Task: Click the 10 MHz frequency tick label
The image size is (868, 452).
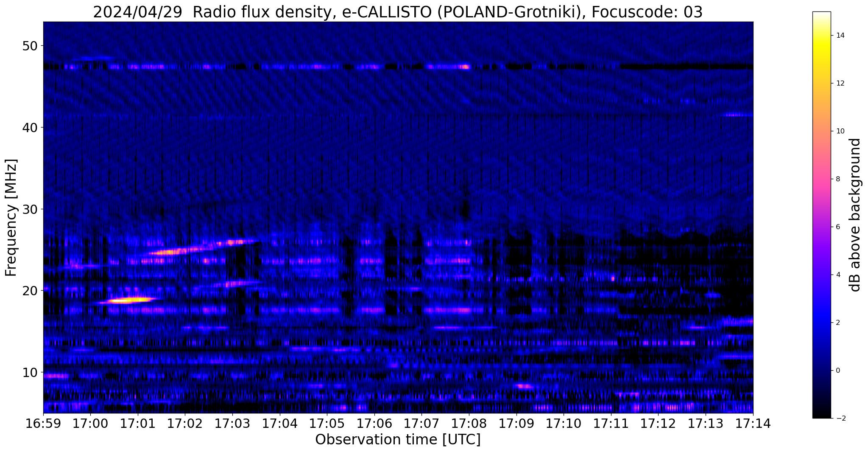Action: pos(30,372)
